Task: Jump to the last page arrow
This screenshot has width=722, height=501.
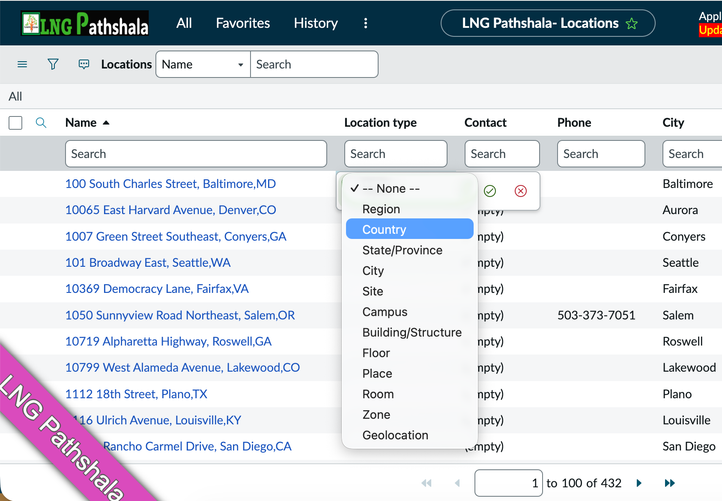Action: pos(670,483)
